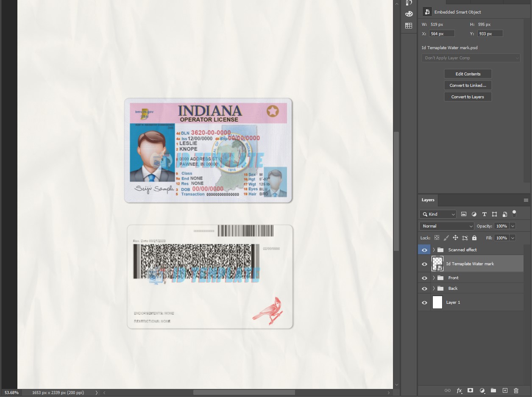Click the "Embedded Smart Object" heading text
Screen dimensions: 532x397
point(458,12)
